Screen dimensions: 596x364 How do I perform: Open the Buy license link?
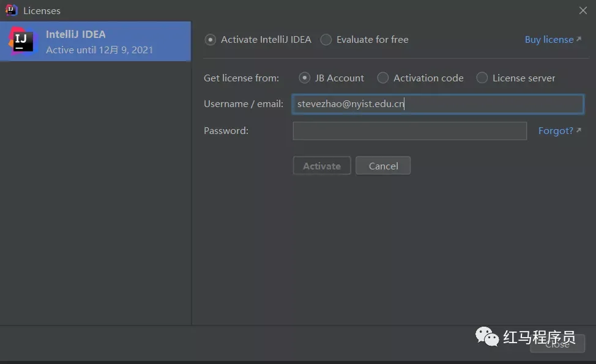pos(549,40)
